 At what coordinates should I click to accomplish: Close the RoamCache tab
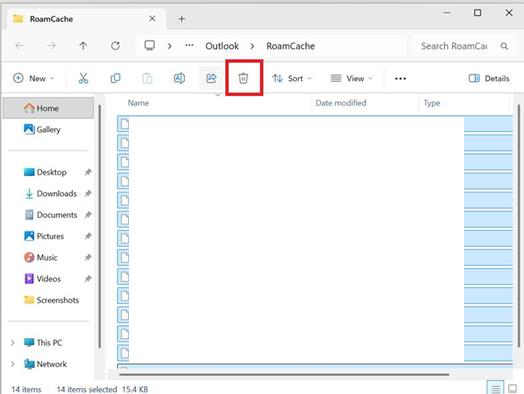(x=152, y=19)
